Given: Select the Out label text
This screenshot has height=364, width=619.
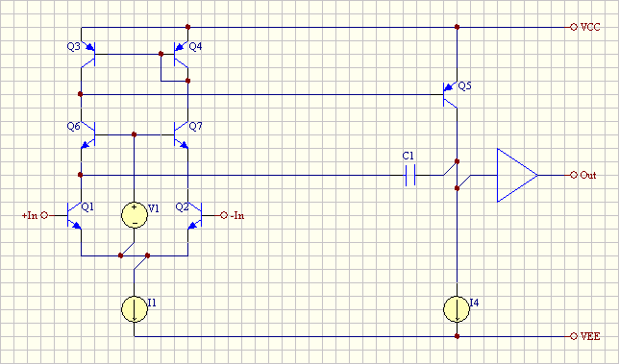Looking at the screenshot, I should [x=588, y=175].
